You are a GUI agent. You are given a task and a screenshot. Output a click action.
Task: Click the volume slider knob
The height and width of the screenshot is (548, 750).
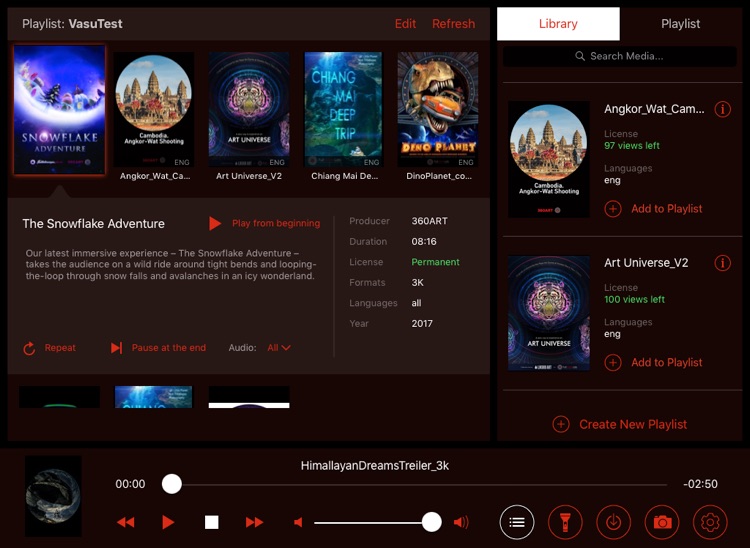click(431, 522)
